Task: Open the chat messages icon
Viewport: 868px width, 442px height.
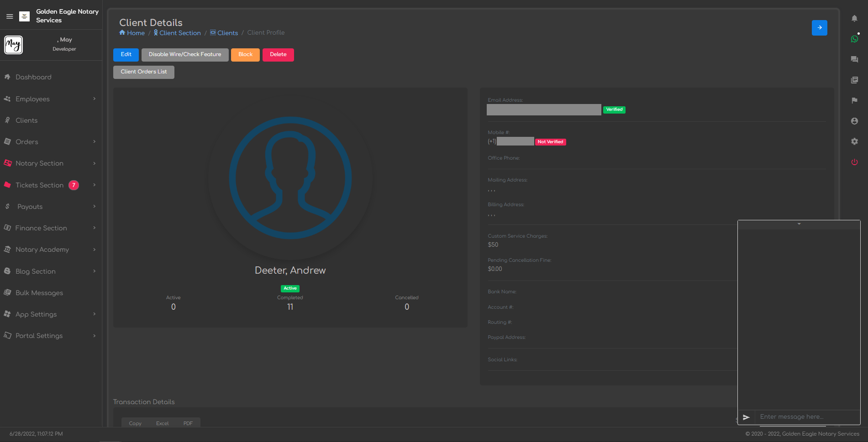Action: (x=854, y=59)
